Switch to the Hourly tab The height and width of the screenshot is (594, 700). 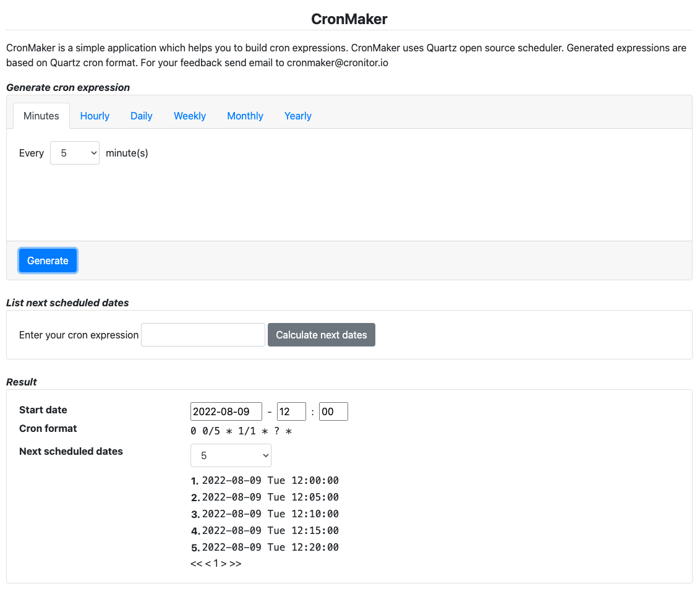pyautogui.click(x=95, y=116)
